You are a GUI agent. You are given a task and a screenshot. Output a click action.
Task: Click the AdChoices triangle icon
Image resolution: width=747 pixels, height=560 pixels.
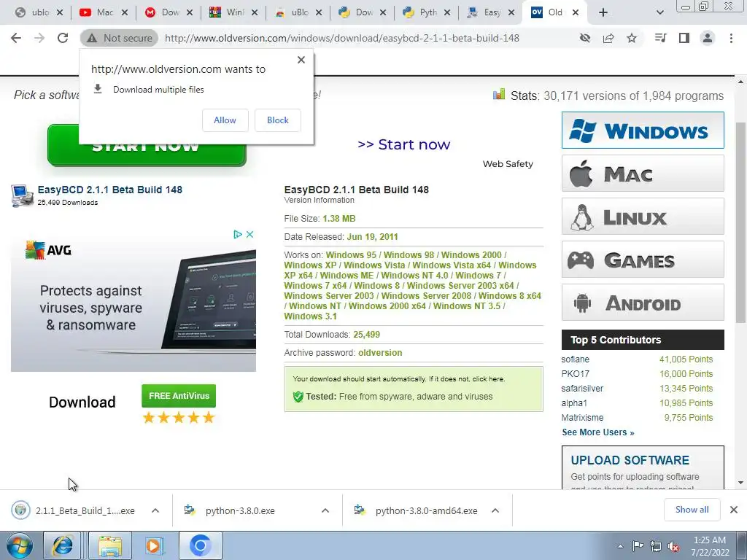(x=238, y=234)
